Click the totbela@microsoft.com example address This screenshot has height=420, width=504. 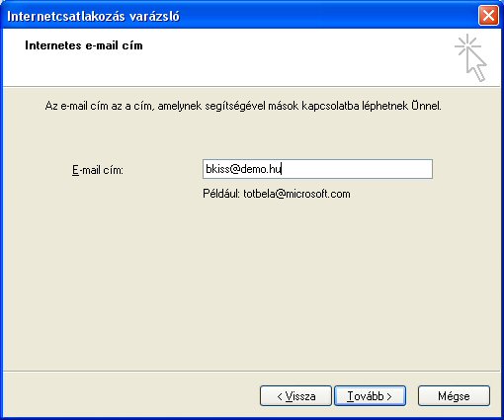click(296, 194)
